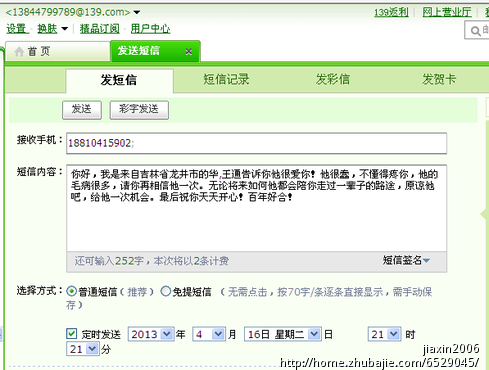Click the 发送 send button
Viewport: 489px width, 370px height.
82,110
